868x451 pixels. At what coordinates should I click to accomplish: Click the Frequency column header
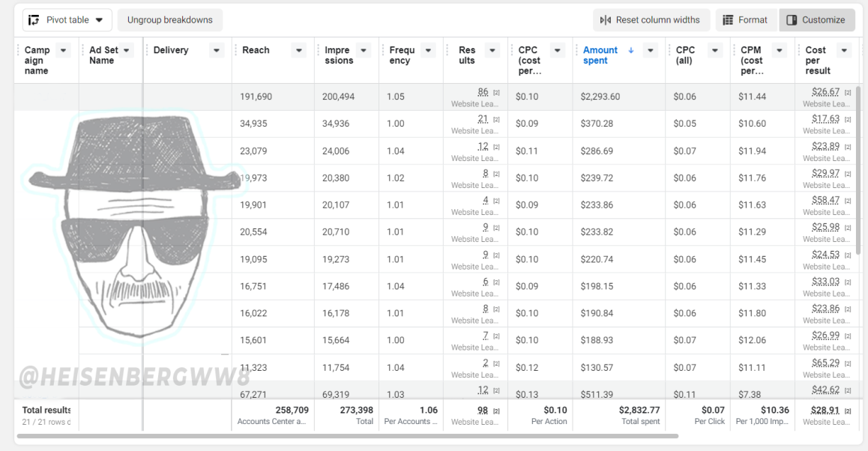click(402, 55)
